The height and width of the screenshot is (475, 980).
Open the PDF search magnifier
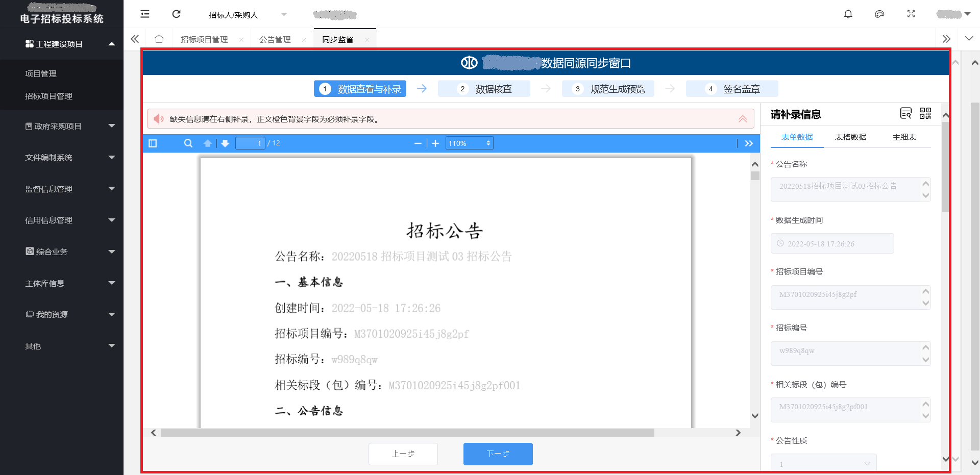188,143
